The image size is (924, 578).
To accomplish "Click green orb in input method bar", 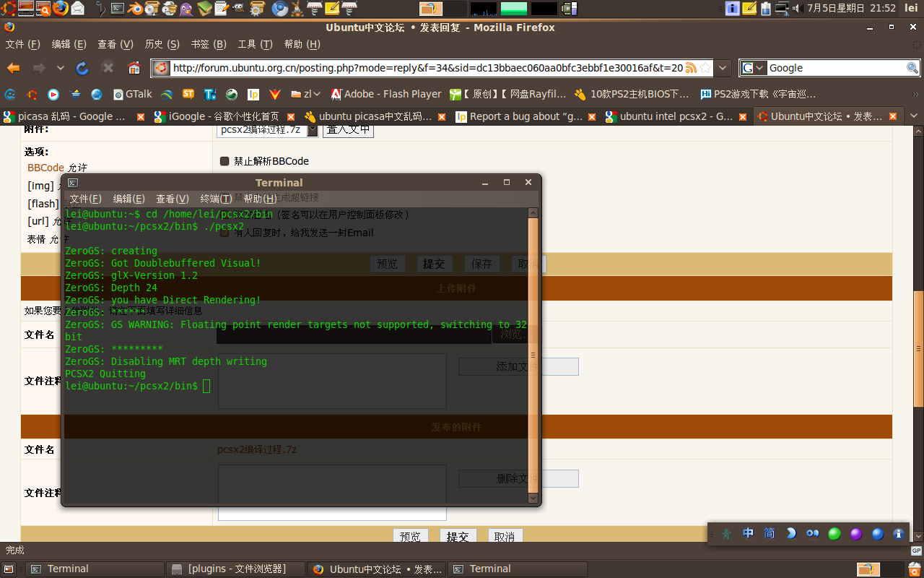I will point(834,534).
